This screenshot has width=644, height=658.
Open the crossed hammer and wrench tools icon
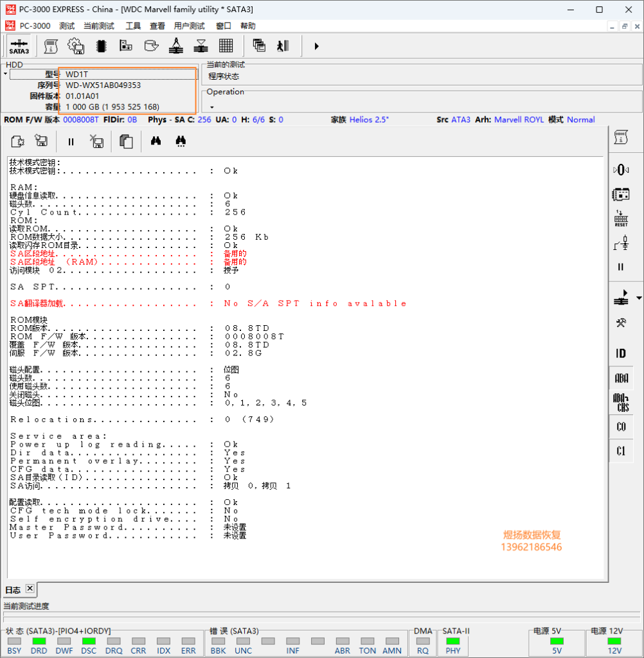click(621, 323)
